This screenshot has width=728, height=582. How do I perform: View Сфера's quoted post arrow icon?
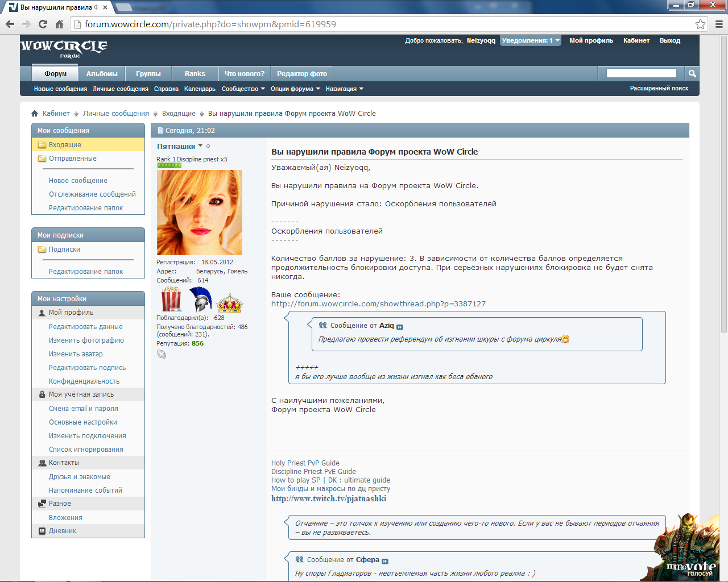click(x=385, y=561)
